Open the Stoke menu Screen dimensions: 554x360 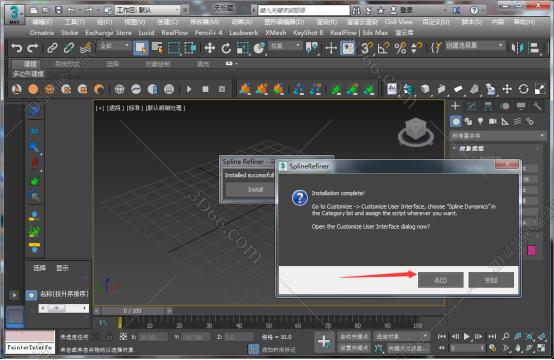click(69, 33)
